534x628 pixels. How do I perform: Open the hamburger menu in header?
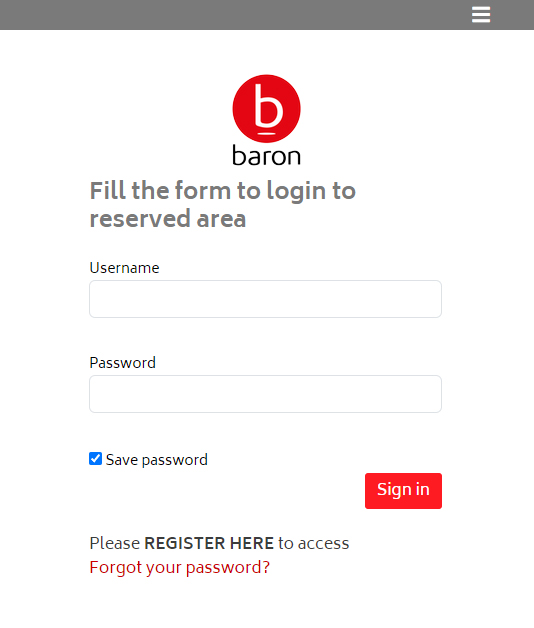[x=481, y=15]
